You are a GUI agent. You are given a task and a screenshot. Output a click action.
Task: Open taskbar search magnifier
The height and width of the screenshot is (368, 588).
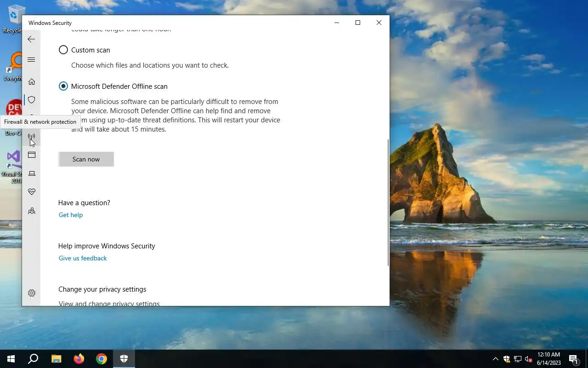tap(33, 359)
